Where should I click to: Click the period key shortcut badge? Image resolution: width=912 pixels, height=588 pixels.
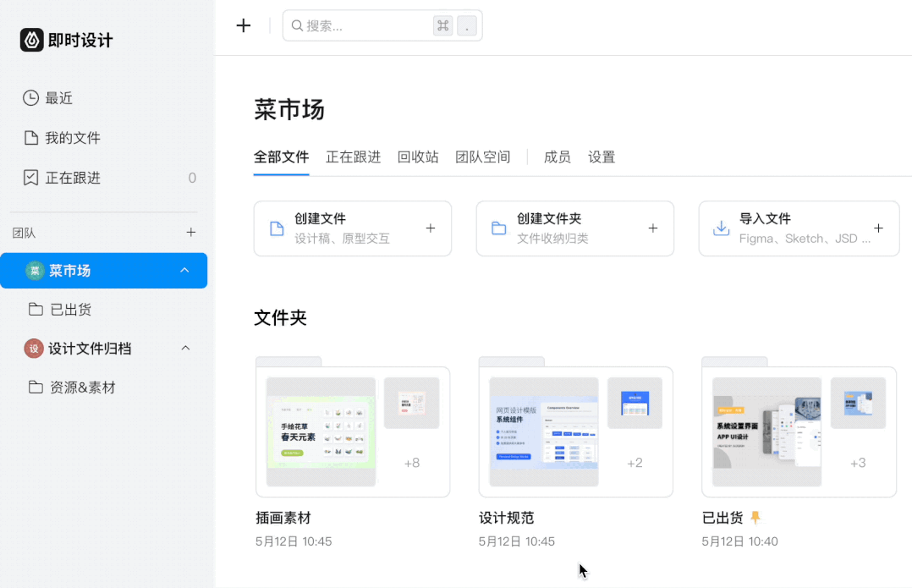pos(467,25)
